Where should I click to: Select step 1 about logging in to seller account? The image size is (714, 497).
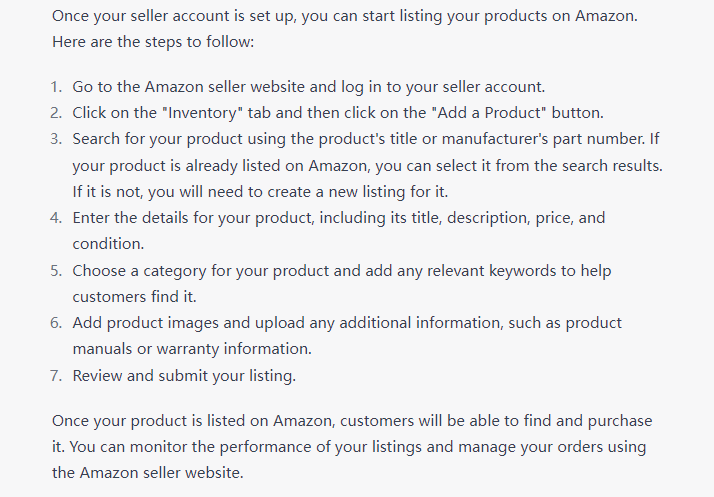(308, 87)
